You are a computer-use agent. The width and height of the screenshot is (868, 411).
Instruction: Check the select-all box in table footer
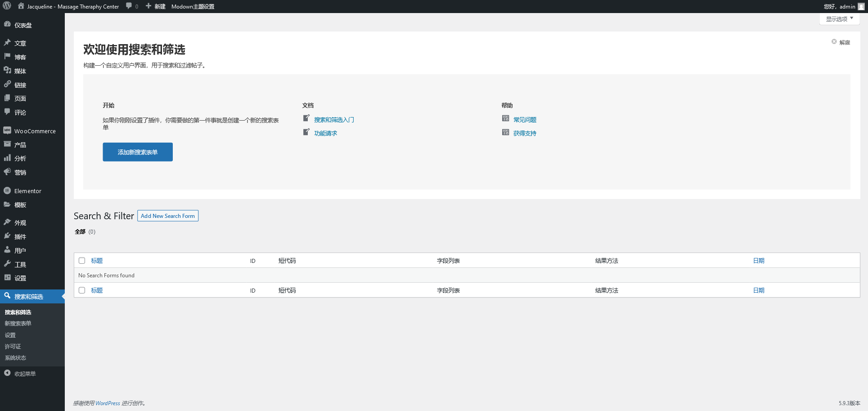(82, 290)
